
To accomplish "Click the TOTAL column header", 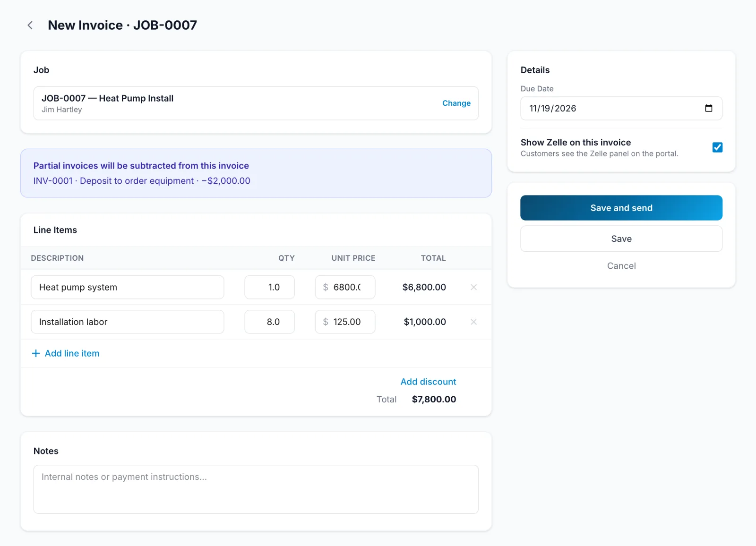I will pyautogui.click(x=433, y=258).
